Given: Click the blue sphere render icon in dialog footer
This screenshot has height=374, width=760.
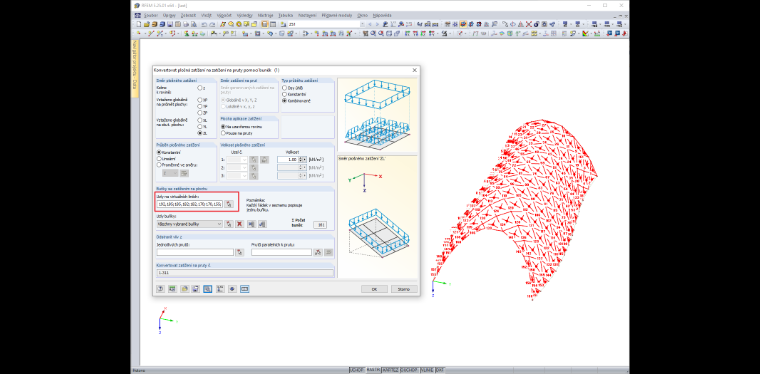Looking at the screenshot, I should pos(232,289).
